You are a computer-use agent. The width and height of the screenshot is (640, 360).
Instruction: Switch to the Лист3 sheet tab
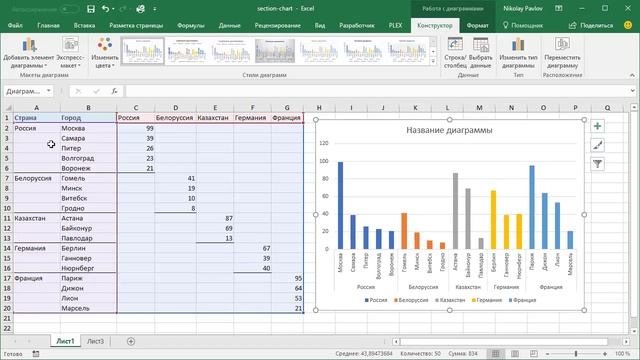[96, 341]
